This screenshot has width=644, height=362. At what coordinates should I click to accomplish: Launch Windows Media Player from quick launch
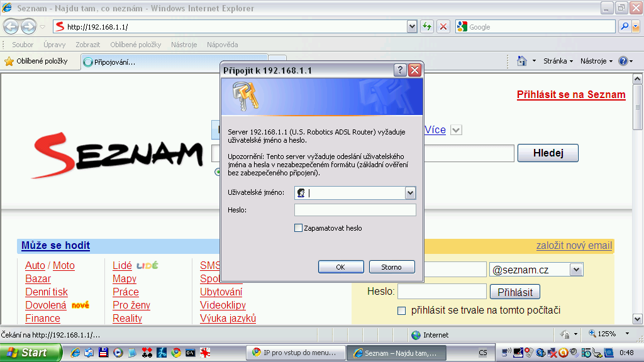click(118, 353)
